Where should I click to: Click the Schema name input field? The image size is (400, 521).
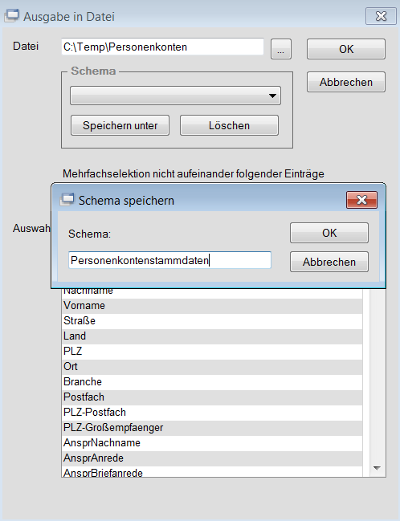click(170, 260)
